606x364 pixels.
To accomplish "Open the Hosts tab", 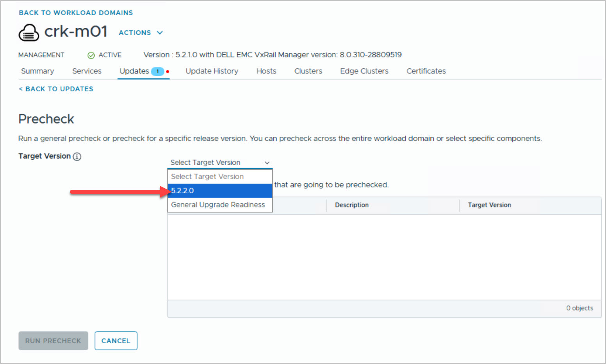I will click(266, 71).
